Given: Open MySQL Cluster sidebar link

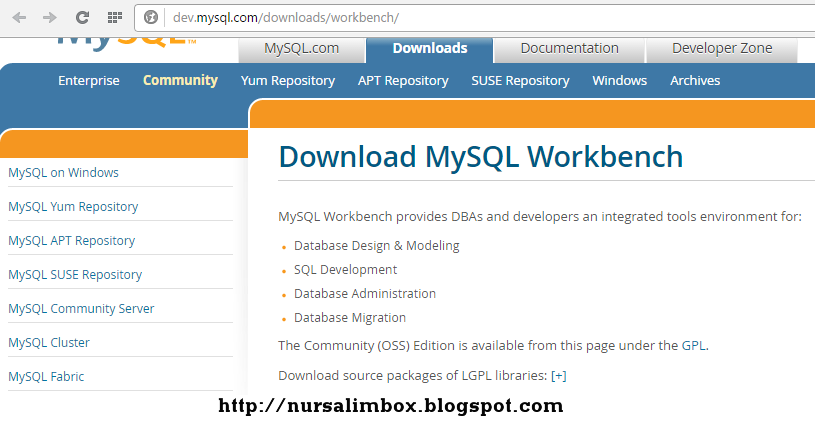Looking at the screenshot, I should (49, 342).
